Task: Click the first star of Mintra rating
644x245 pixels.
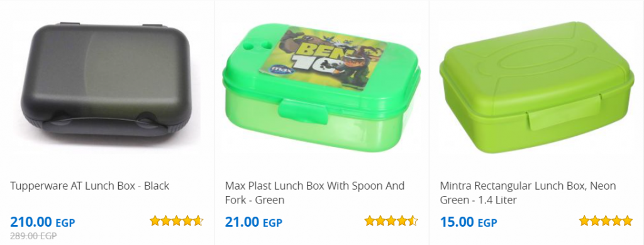Action: point(584,220)
